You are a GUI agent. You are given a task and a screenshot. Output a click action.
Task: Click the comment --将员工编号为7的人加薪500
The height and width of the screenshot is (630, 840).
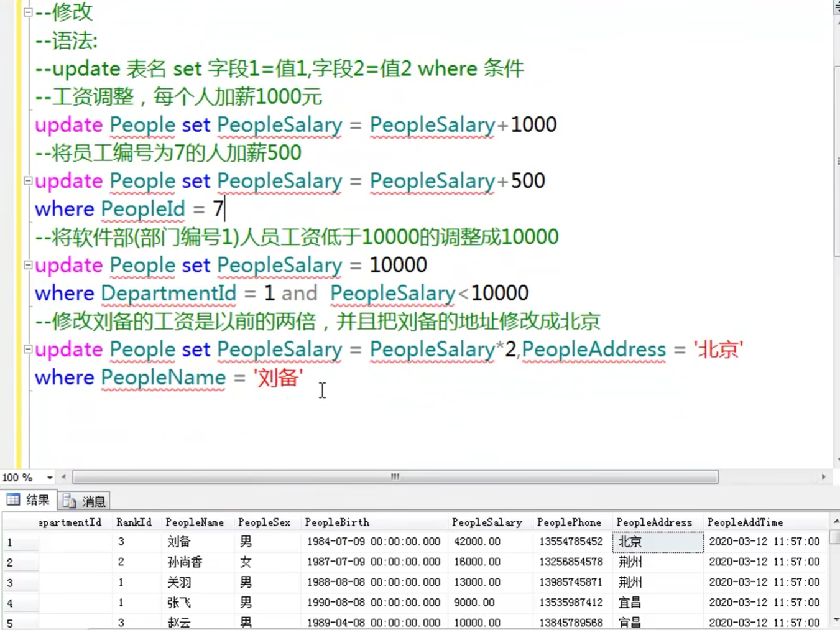pyautogui.click(x=168, y=153)
